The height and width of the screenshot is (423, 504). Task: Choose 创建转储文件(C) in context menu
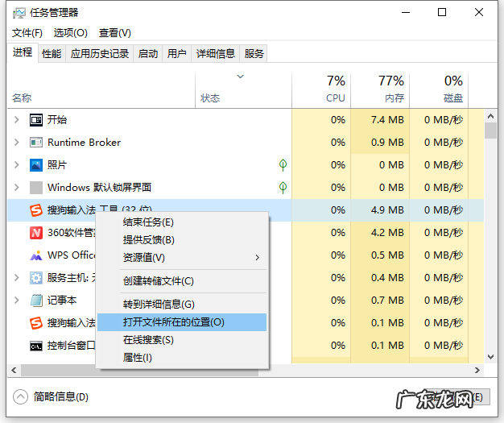point(182,281)
